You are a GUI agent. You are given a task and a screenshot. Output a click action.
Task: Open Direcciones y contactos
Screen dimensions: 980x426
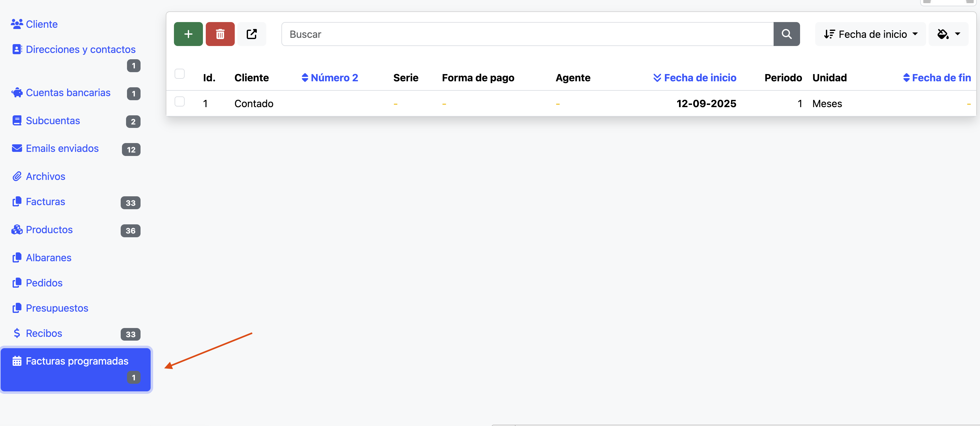(81, 49)
